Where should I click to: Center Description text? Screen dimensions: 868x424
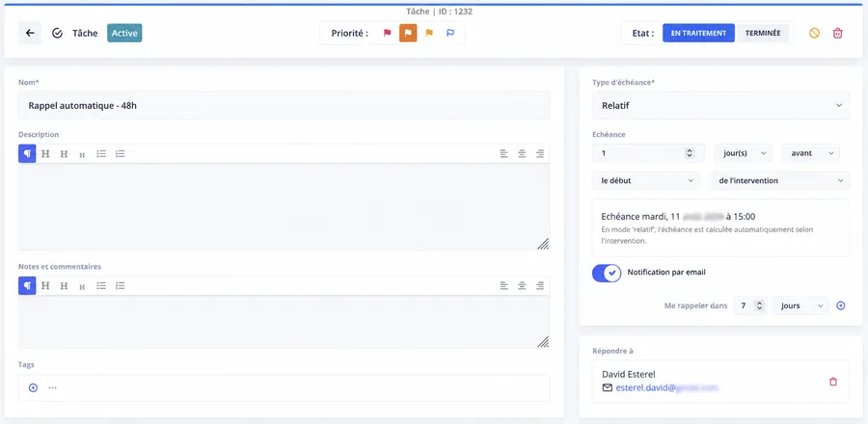tap(522, 153)
